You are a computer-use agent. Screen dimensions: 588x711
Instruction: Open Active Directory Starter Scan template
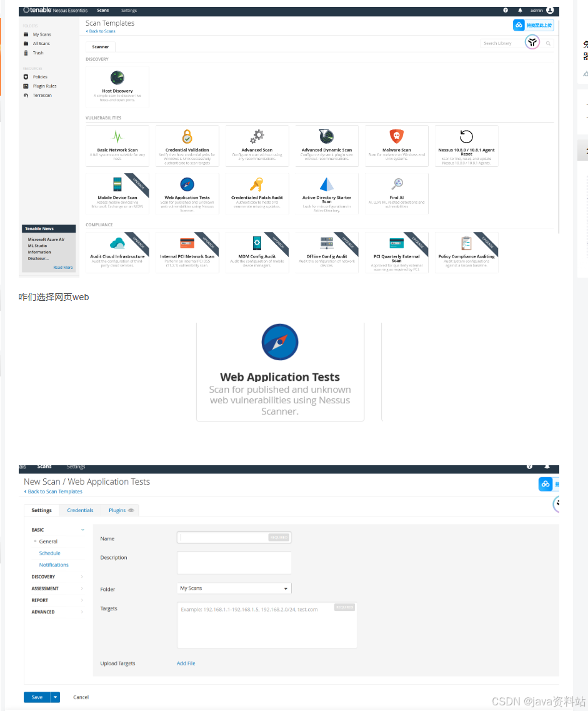pyautogui.click(x=327, y=193)
